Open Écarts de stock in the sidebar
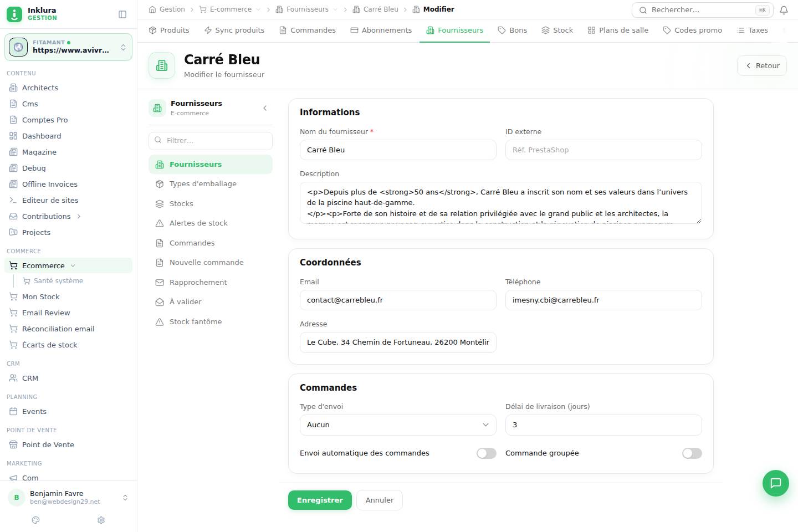 68,345
